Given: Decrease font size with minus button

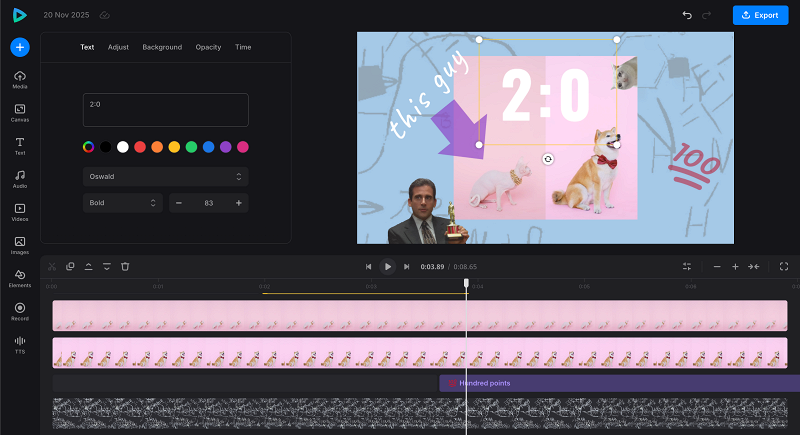Looking at the screenshot, I should click(x=179, y=203).
